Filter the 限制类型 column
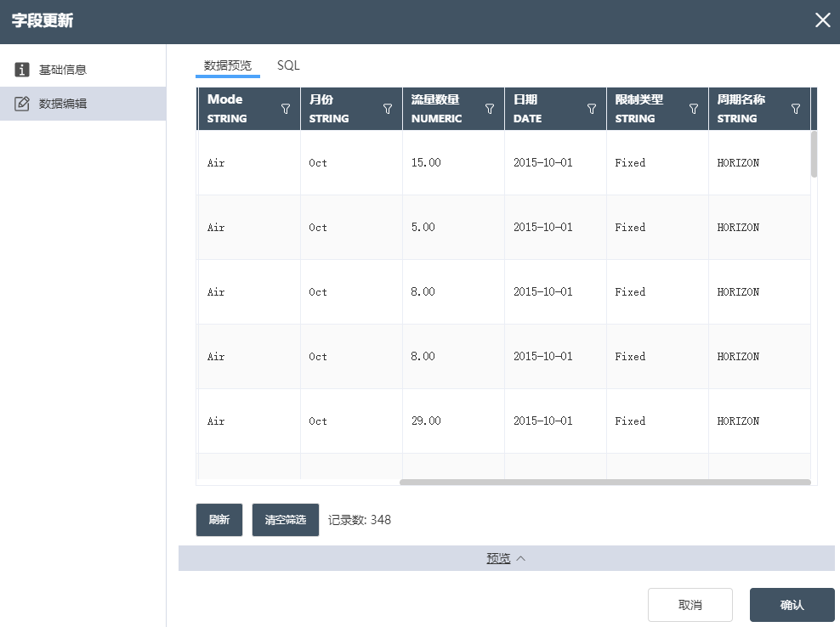840x627 pixels. click(x=694, y=109)
